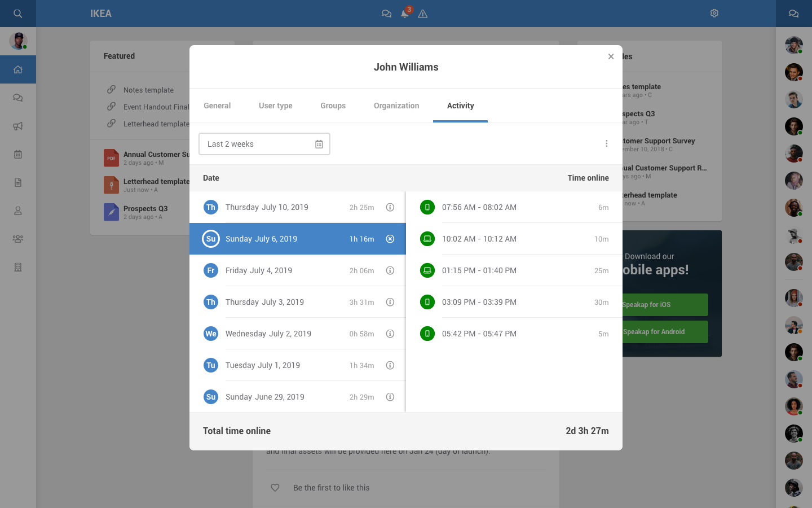Open settings gear in top bar
The width and height of the screenshot is (812, 508).
(714, 13)
